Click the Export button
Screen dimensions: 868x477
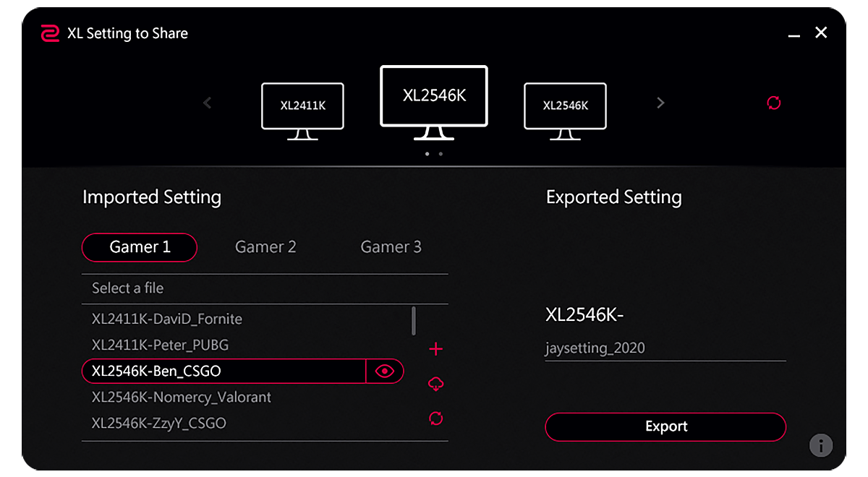(x=665, y=426)
